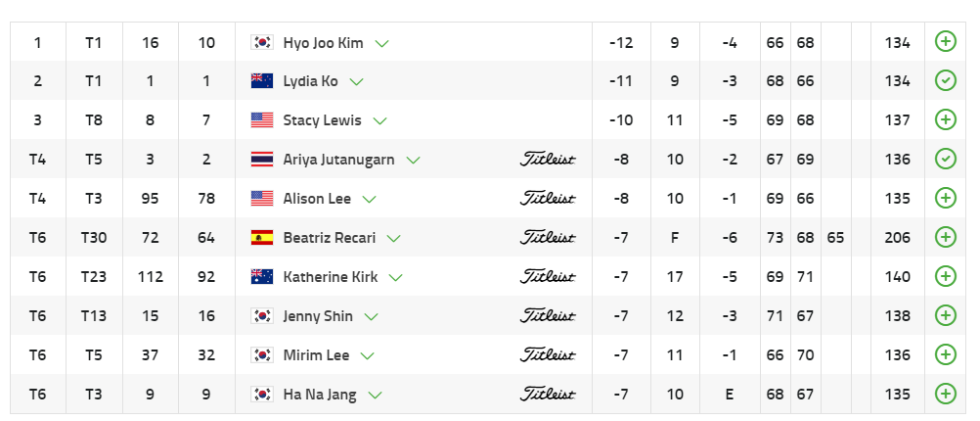Click the Jenny Shin player name

pyautogui.click(x=318, y=316)
